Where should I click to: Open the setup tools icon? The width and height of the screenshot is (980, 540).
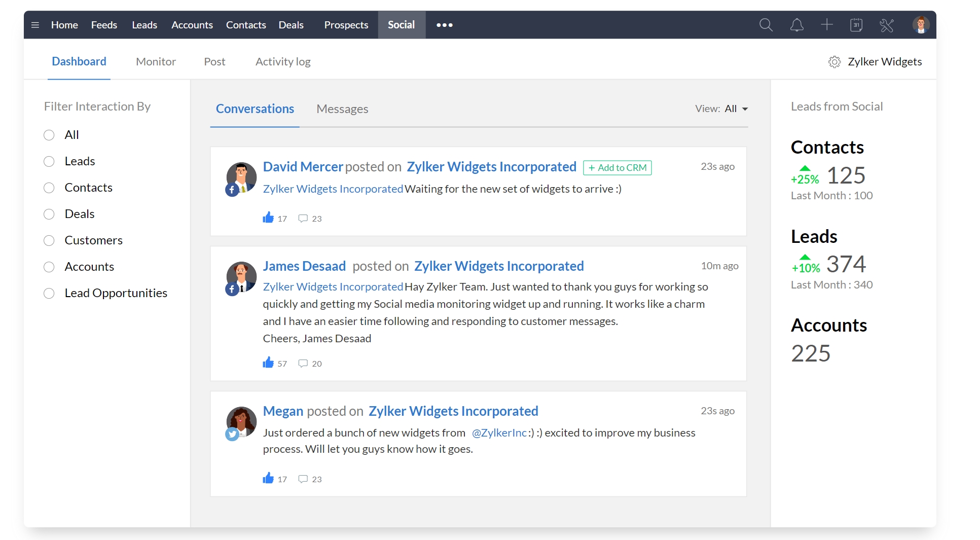(x=887, y=25)
